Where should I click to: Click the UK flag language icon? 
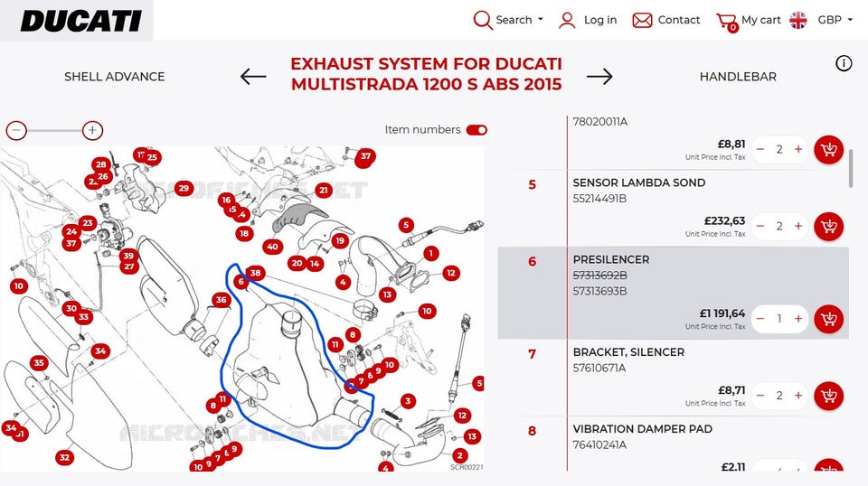pos(798,21)
